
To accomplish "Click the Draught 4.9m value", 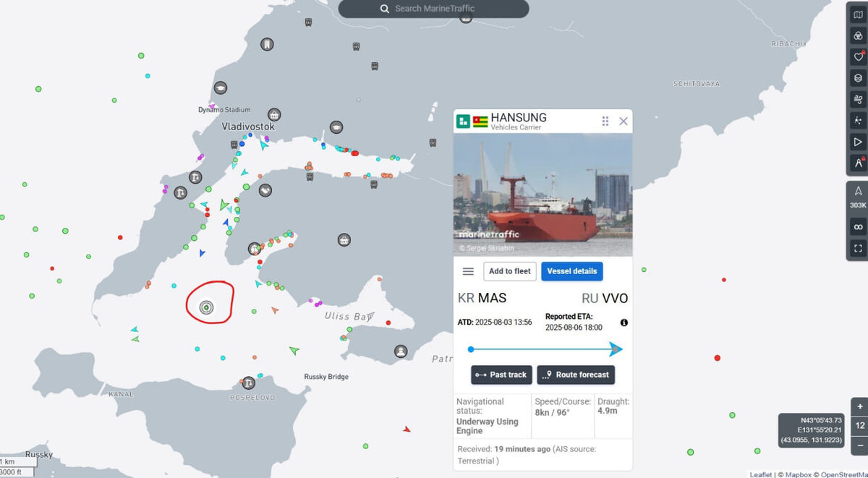I will (x=609, y=412).
